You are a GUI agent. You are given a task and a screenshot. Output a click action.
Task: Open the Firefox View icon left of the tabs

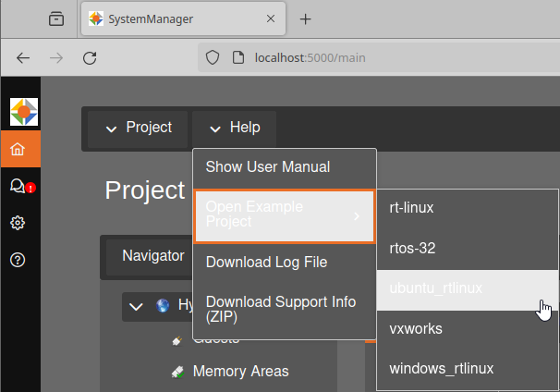tap(56, 18)
